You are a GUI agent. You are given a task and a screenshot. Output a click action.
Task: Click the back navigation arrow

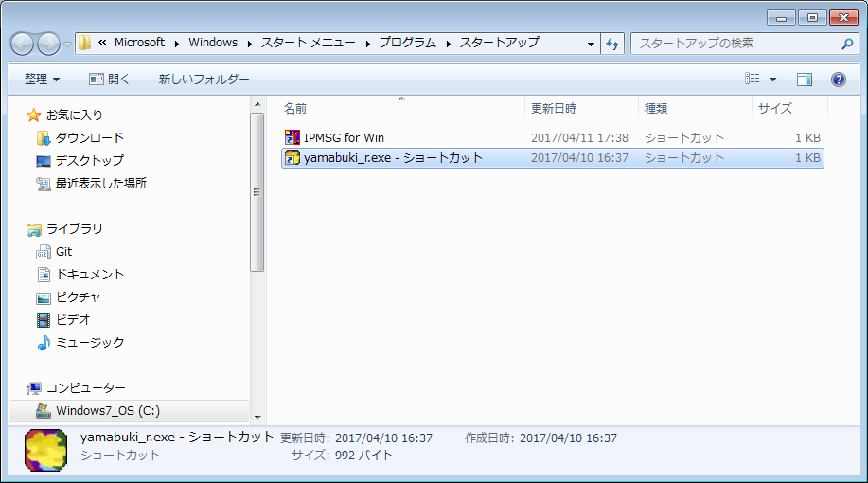23,44
